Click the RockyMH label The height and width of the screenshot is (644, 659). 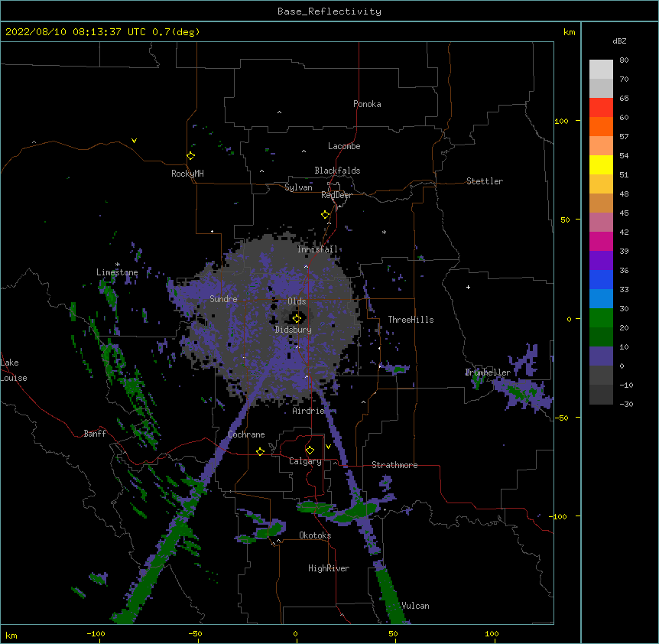pyautogui.click(x=187, y=174)
